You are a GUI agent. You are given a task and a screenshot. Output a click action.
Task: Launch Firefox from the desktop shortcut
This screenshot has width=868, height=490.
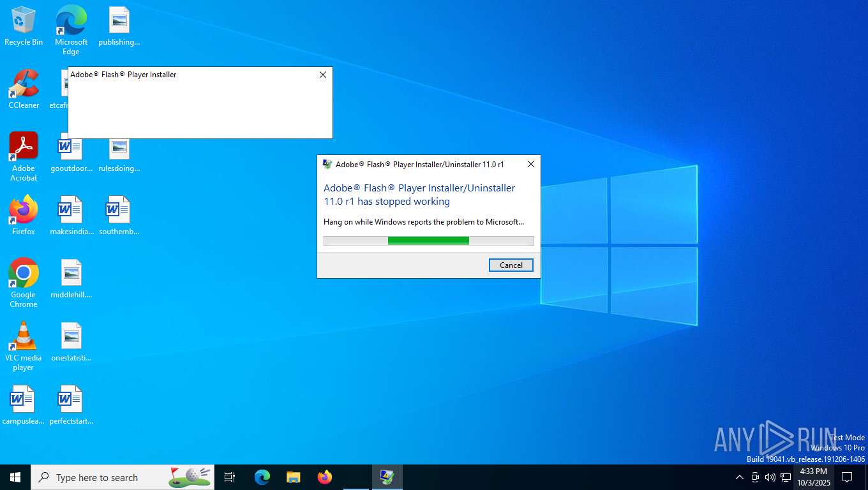pos(24,216)
